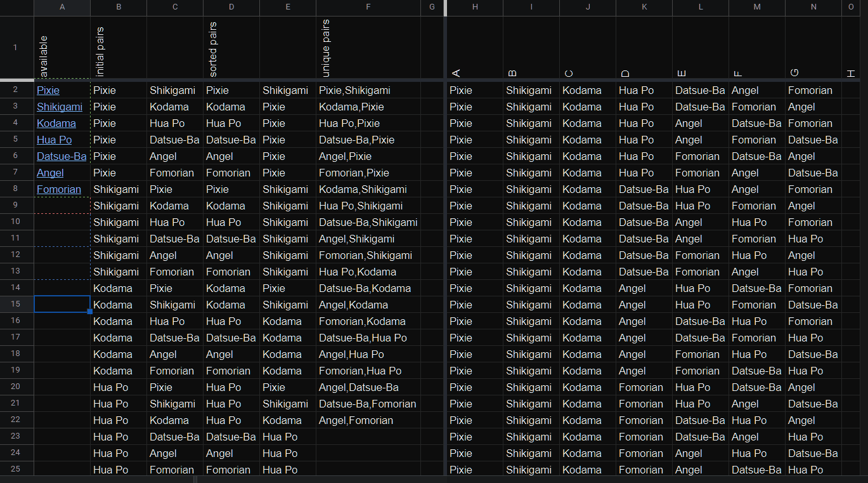Select the 'Datsue-Ba,Fomorian' cell
The height and width of the screenshot is (483, 868).
coord(368,404)
